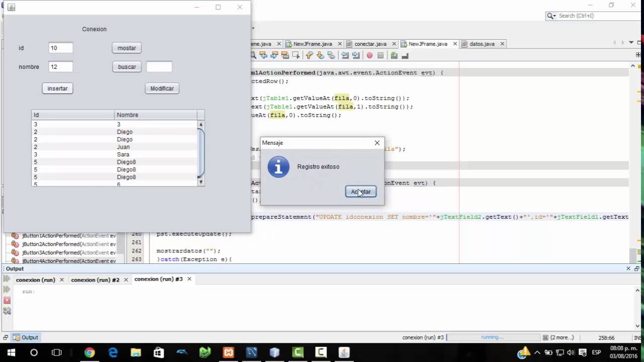Open Microsoft Edge from the taskbar

pyautogui.click(x=113, y=352)
